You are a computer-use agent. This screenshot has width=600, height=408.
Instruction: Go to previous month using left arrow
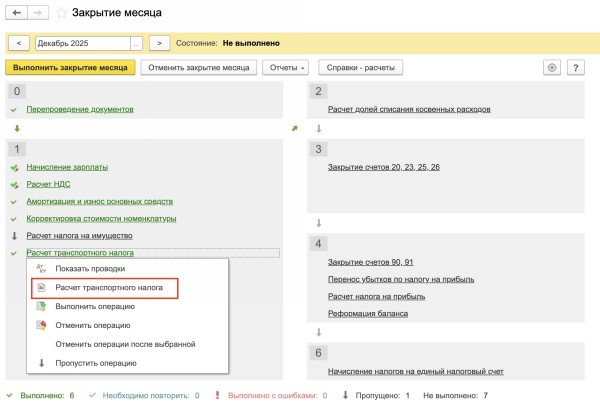18,43
